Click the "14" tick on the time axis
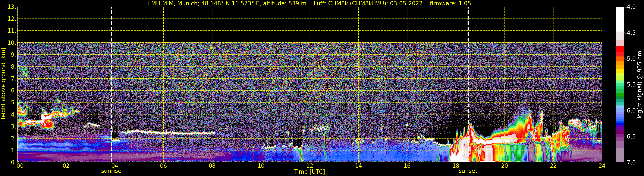Screen dimensions: 644x176 click(358, 166)
